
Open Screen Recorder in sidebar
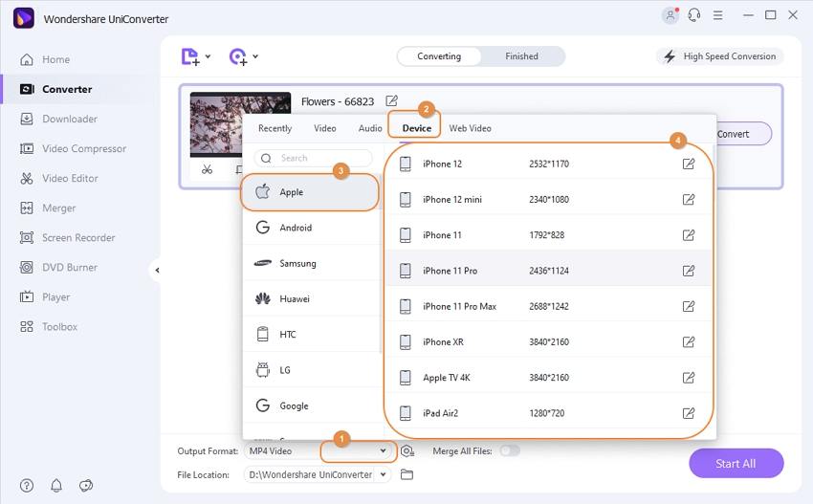pos(67,237)
